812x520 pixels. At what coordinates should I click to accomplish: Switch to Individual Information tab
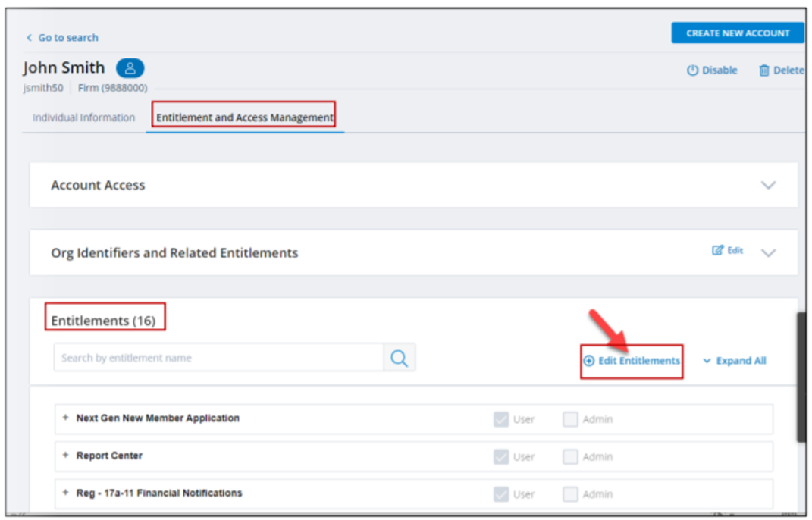[x=83, y=117]
